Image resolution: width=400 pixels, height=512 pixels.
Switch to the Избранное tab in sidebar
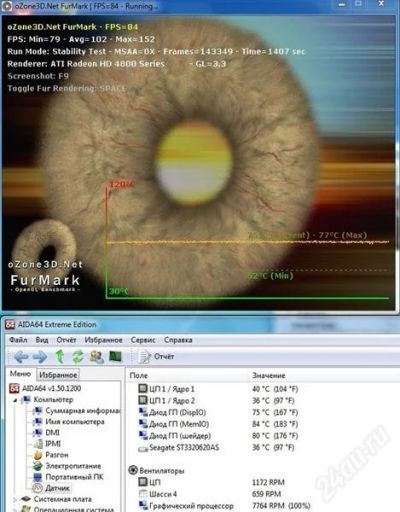pos(58,375)
